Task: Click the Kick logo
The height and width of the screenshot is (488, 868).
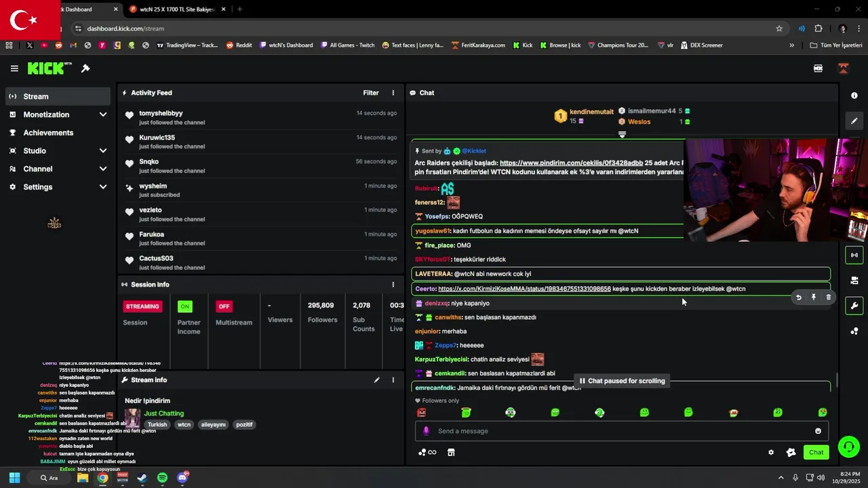Action: tap(50, 68)
